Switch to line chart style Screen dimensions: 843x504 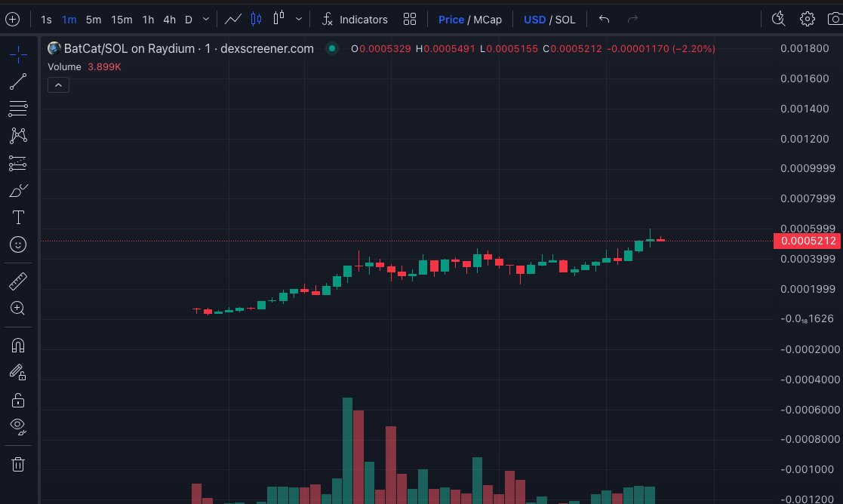tap(232, 20)
